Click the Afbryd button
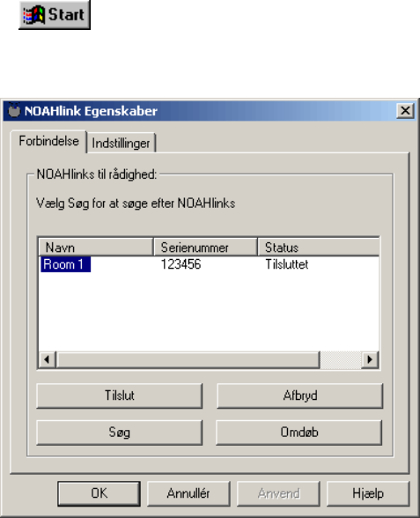This screenshot has height=518, width=420. click(299, 396)
